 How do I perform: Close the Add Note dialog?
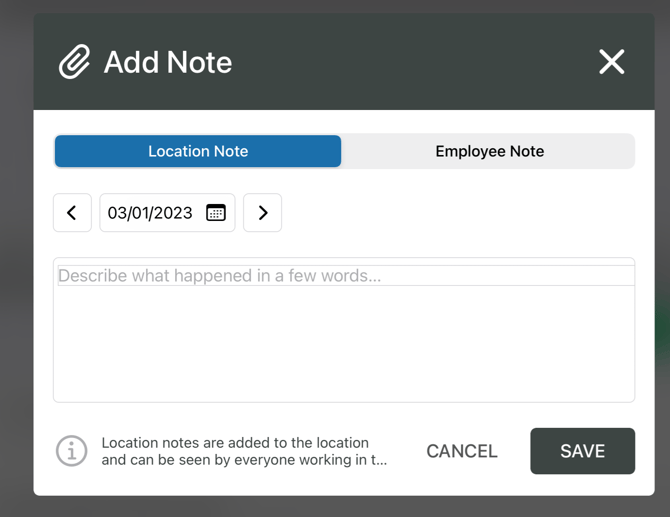click(x=611, y=62)
